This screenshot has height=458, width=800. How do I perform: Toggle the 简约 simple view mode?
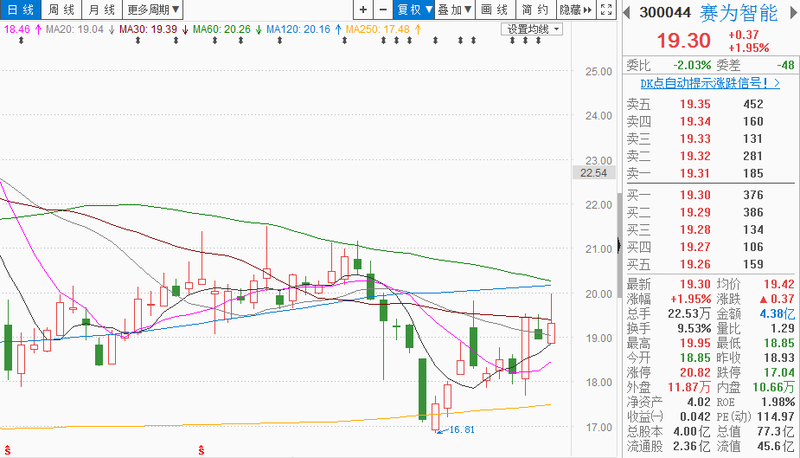533,9
